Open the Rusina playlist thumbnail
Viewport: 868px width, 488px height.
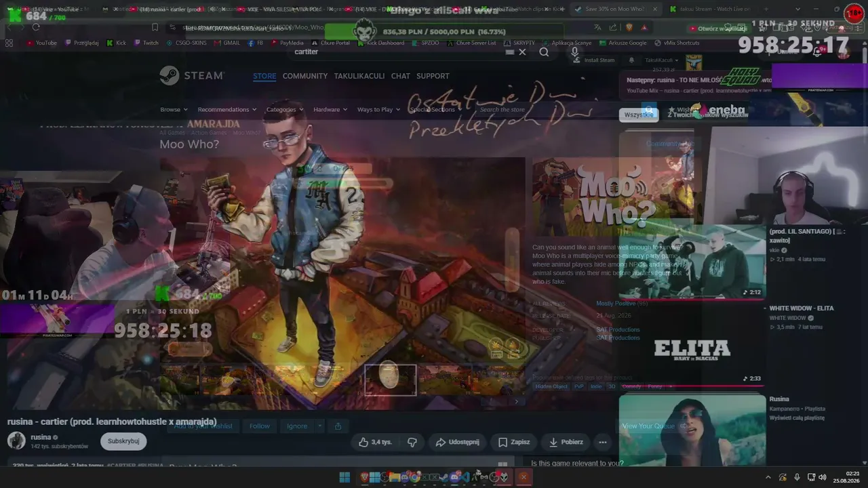[x=692, y=432]
